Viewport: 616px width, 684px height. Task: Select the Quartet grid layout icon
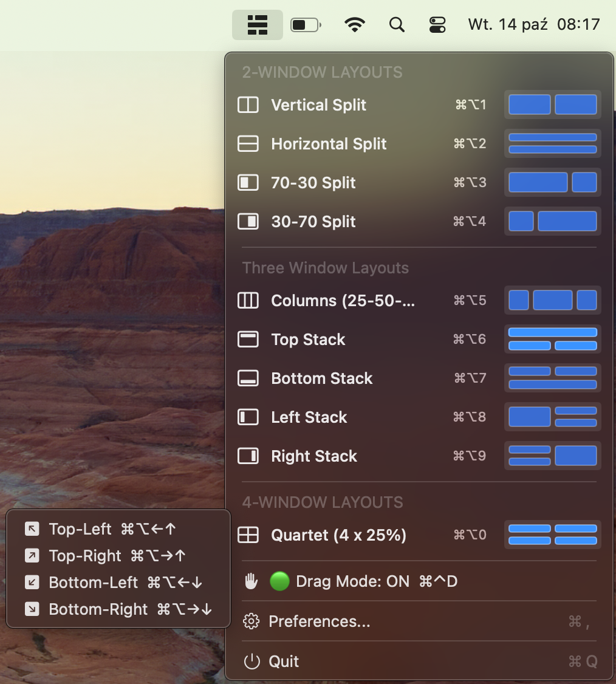coord(248,535)
